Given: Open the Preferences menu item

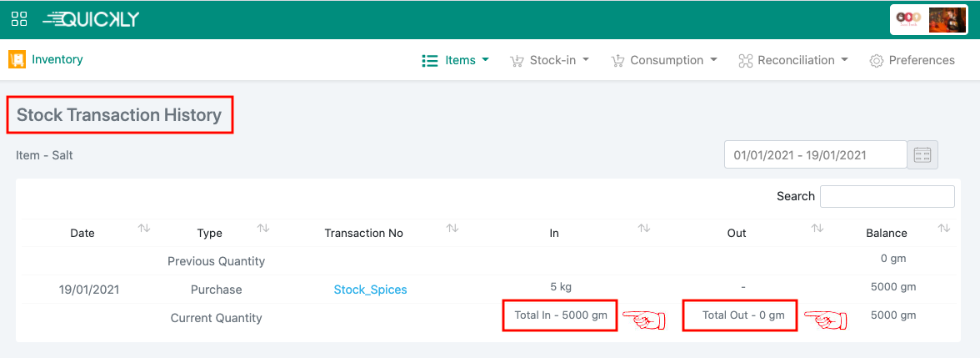Looking at the screenshot, I should [912, 60].
